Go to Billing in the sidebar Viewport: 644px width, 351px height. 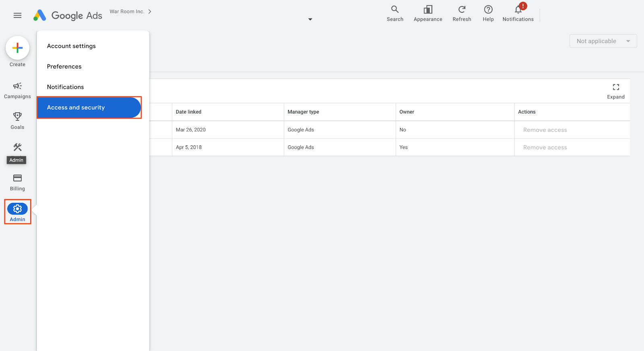coord(17,182)
